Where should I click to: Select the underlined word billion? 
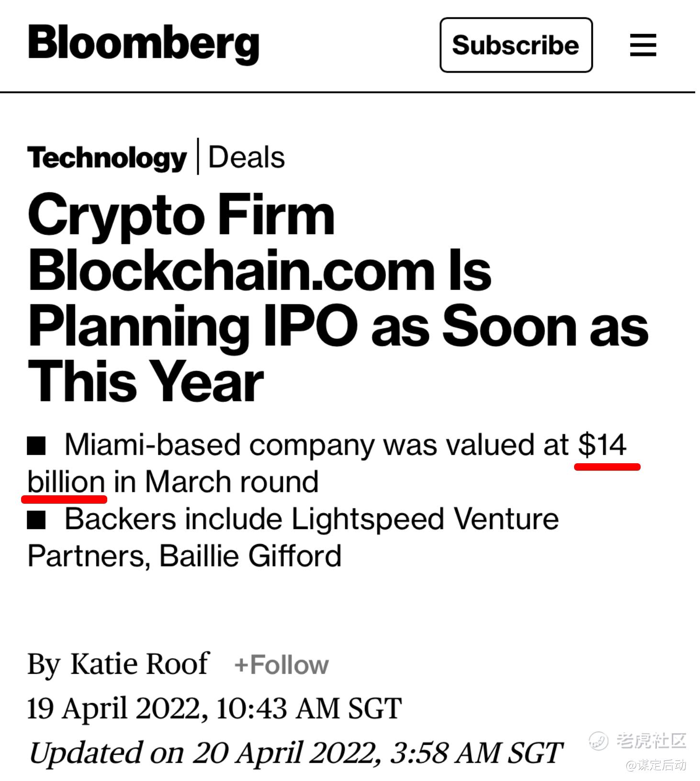66,481
